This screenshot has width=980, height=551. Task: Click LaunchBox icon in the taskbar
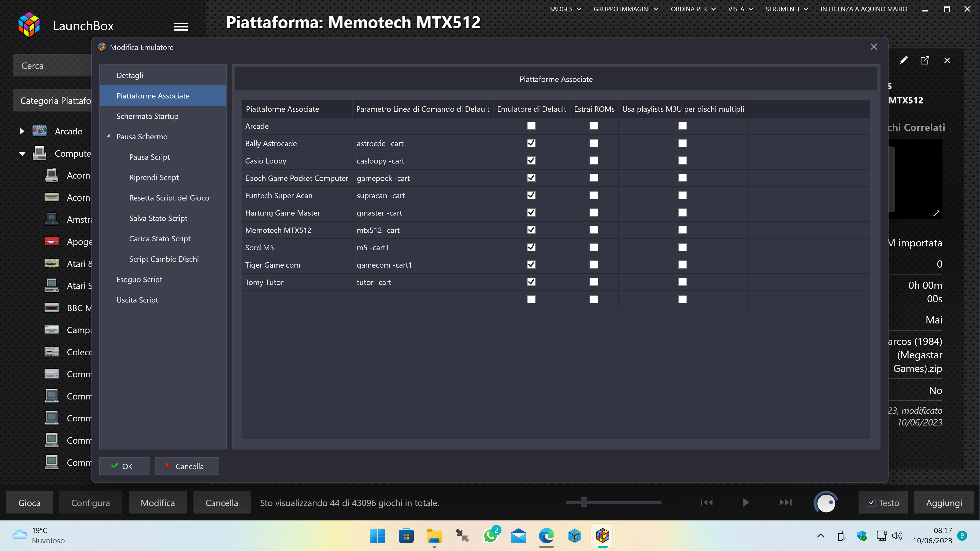pos(603,536)
